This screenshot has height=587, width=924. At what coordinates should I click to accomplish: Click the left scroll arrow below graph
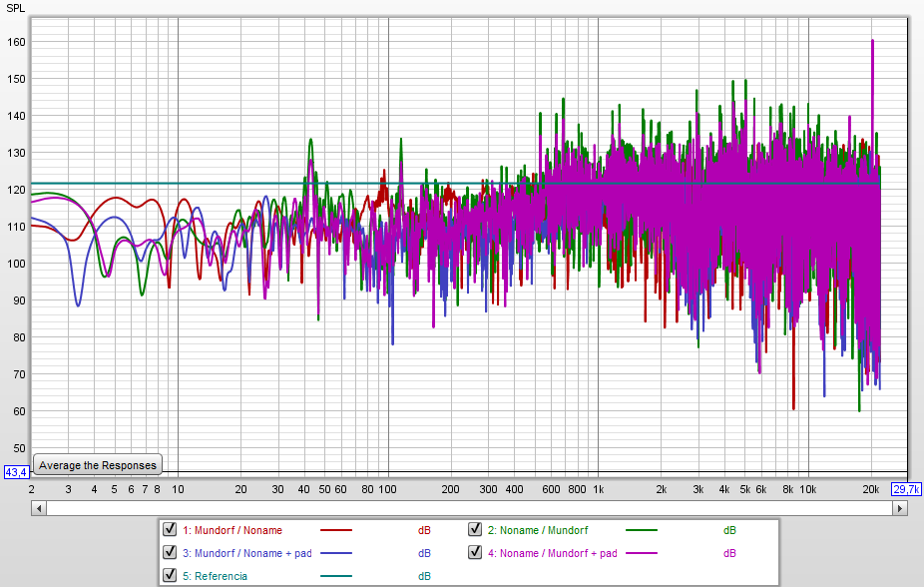39,508
